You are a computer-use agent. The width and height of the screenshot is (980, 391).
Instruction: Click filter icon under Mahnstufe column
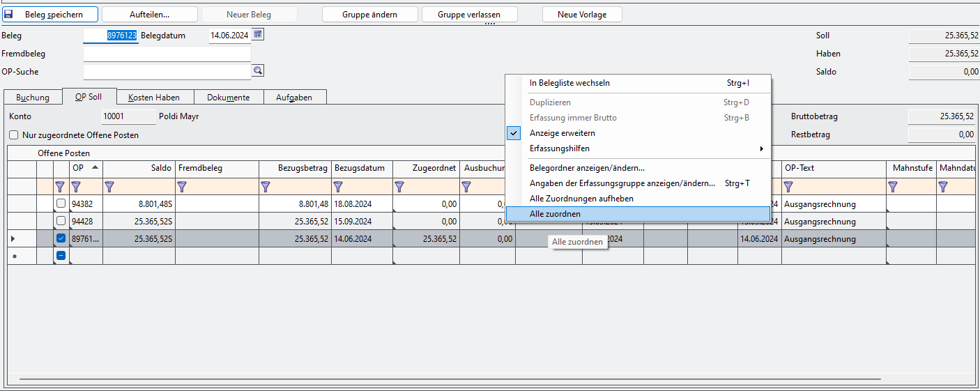893,187
